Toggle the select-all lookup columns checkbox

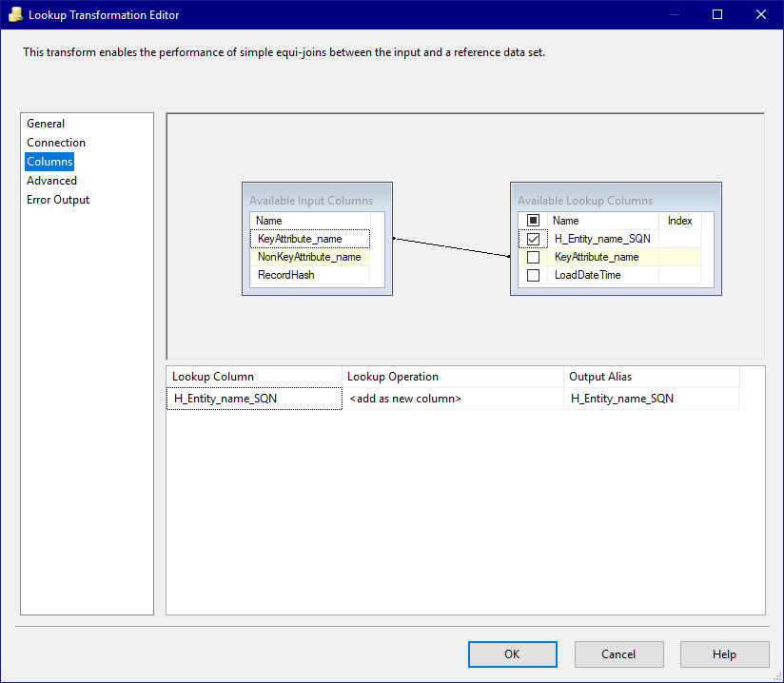[533, 221]
